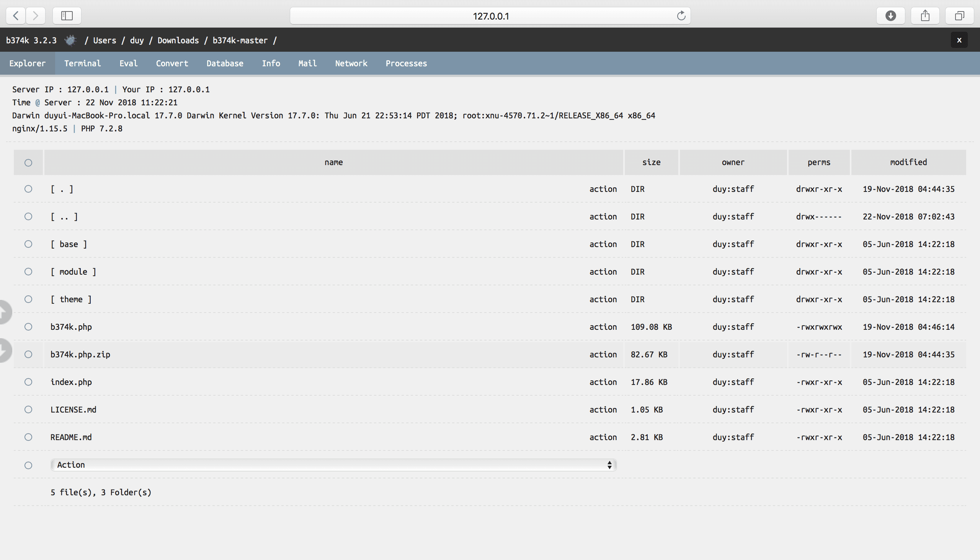The image size is (980, 560).
Task: Go back with the browser back arrow
Action: click(16, 16)
